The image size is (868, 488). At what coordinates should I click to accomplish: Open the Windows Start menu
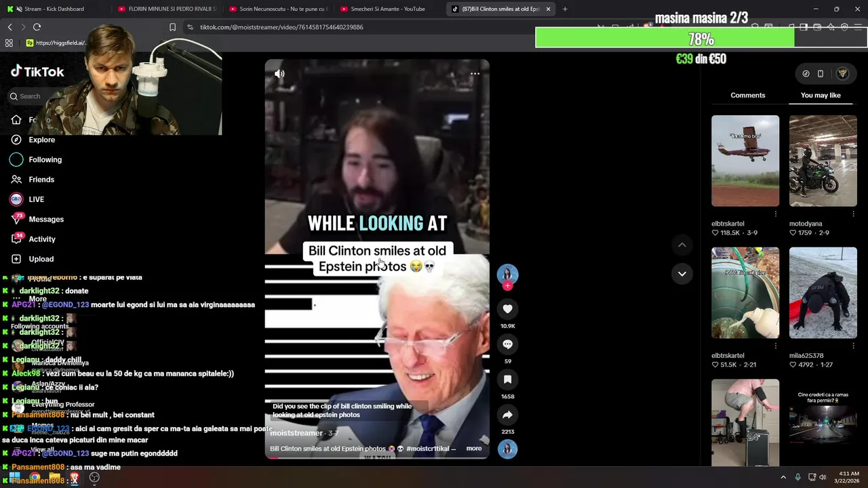click(x=14, y=477)
